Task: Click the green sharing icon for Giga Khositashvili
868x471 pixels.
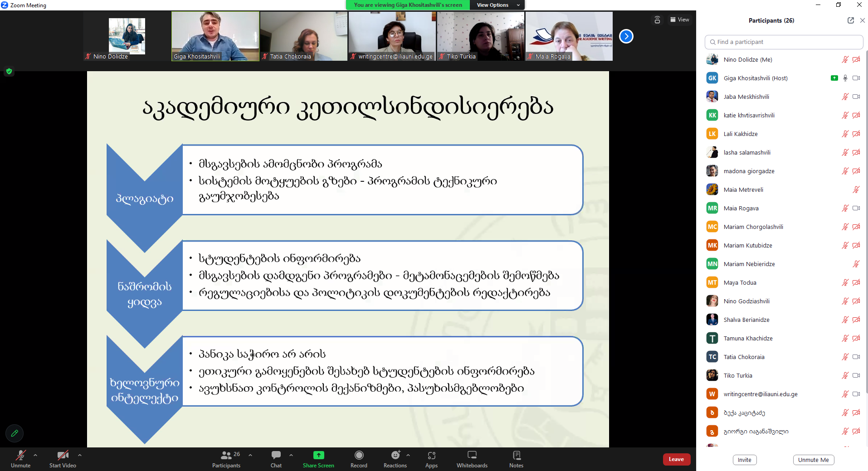Action: tap(834, 78)
